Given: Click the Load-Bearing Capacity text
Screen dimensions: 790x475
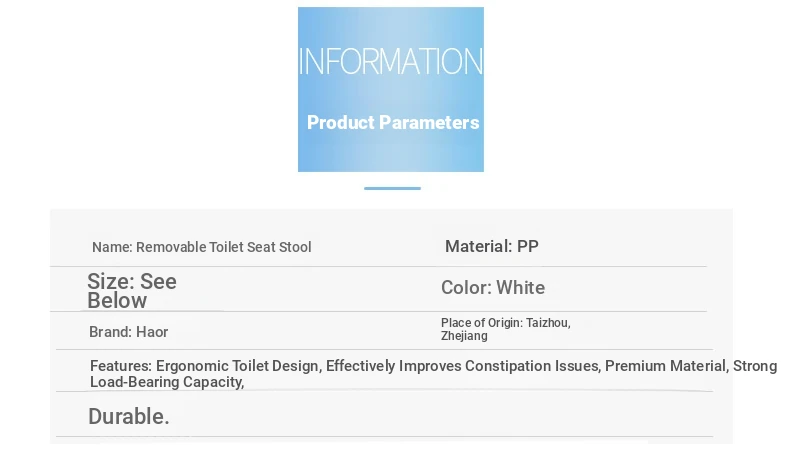Looking at the screenshot, I should pyautogui.click(x=167, y=382).
